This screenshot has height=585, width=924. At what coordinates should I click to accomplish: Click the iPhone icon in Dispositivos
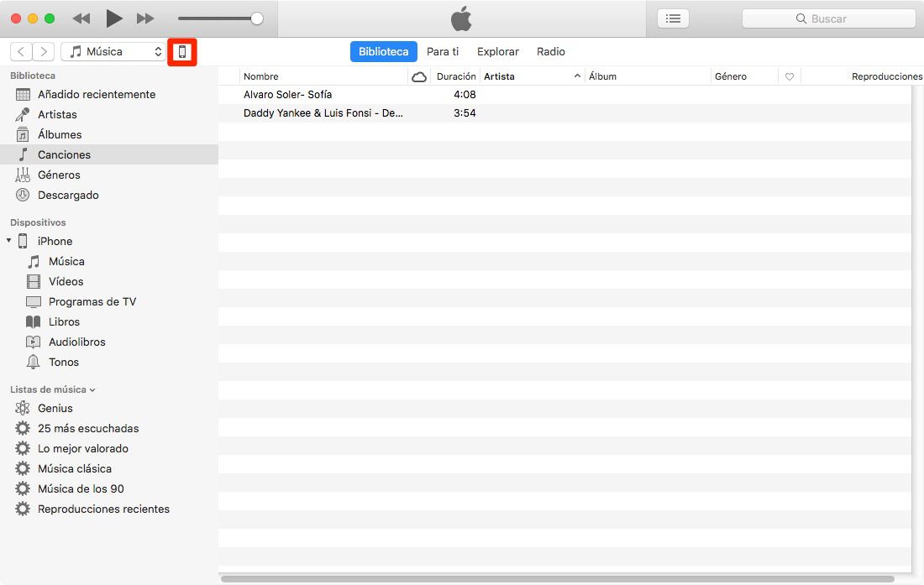point(23,241)
